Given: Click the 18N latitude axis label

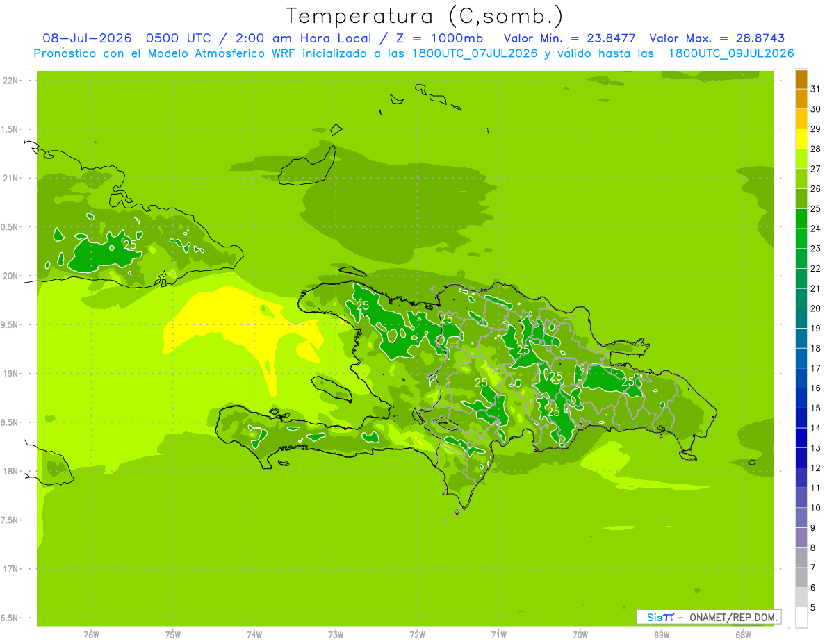Looking at the screenshot, I should click(12, 471).
